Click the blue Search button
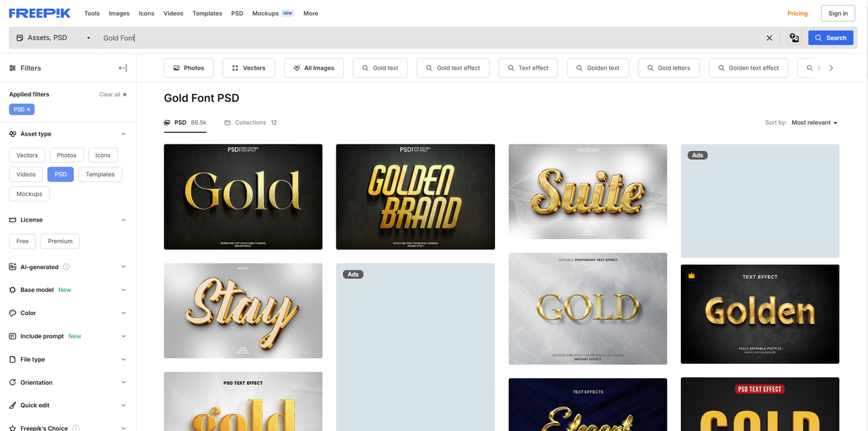The image size is (868, 431). 831,38
